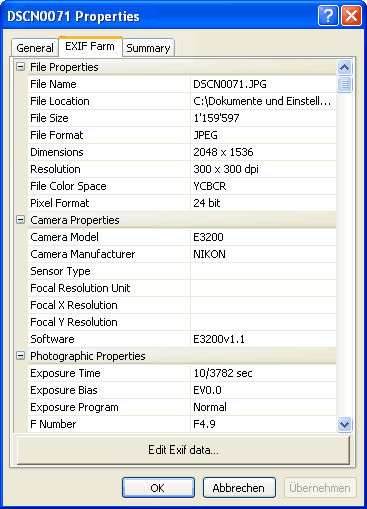
Task: Select the F Number row
Action: (x=182, y=424)
